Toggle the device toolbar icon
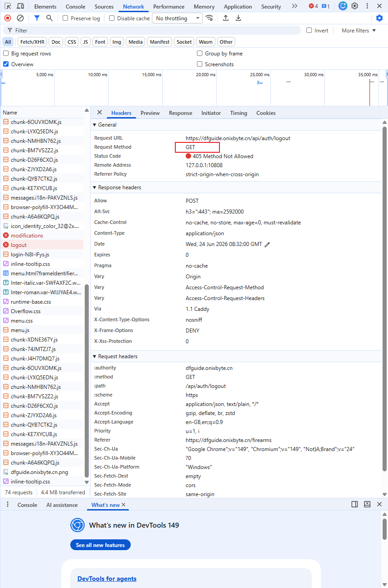388x588 pixels. [20, 6]
